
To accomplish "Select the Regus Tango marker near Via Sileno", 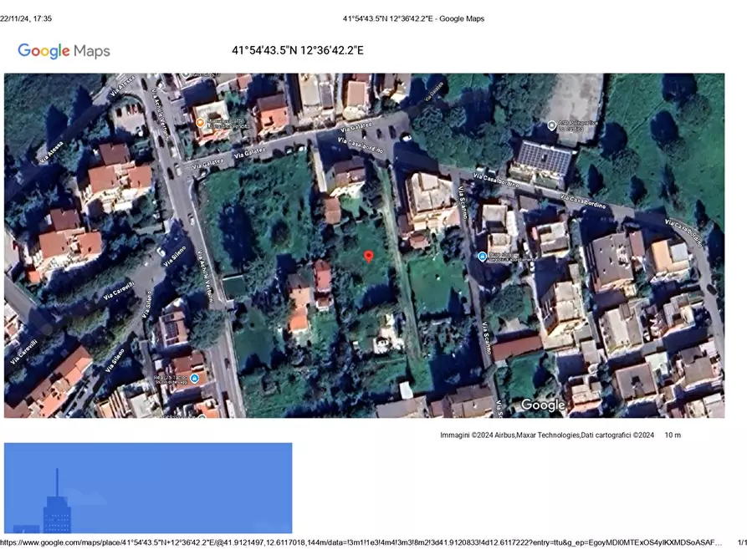I will click(x=193, y=378).
